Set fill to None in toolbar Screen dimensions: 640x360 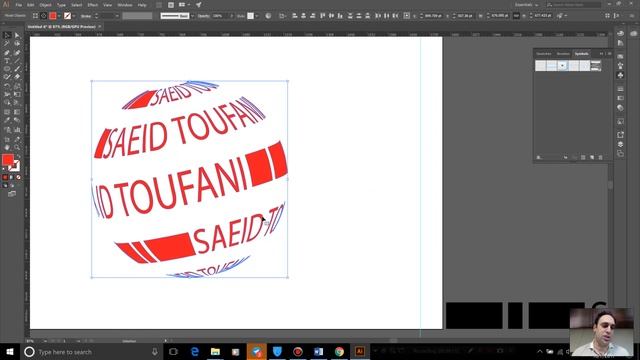pyautogui.click(x=18, y=178)
